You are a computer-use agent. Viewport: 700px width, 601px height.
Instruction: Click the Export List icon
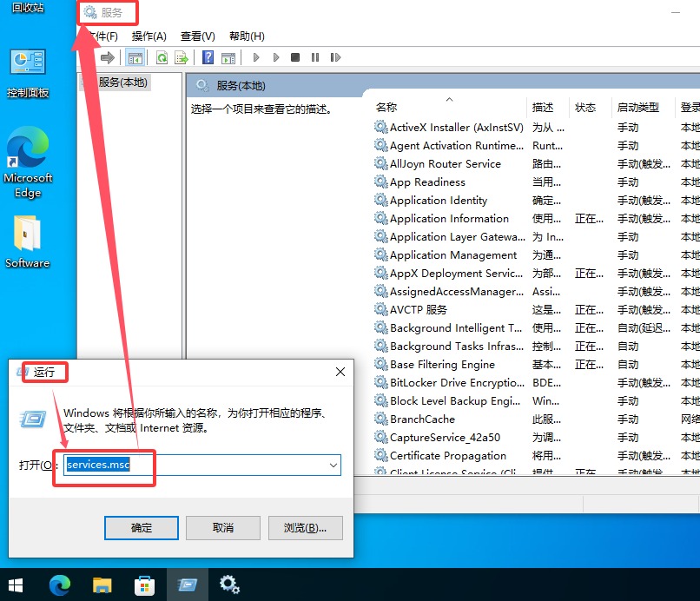pyautogui.click(x=182, y=57)
